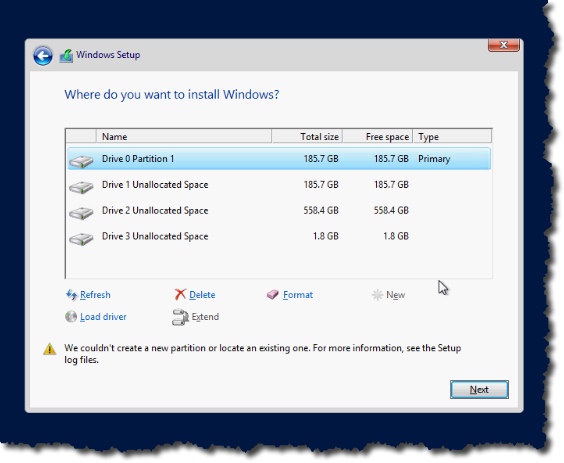Click the Next button
Screen dimensions: 564x463
pyautogui.click(x=479, y=389)
